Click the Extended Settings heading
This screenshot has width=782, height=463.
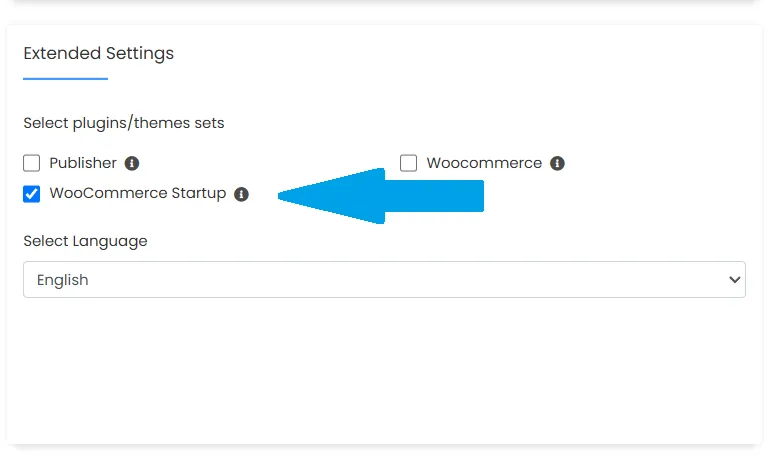coord(98,54)
